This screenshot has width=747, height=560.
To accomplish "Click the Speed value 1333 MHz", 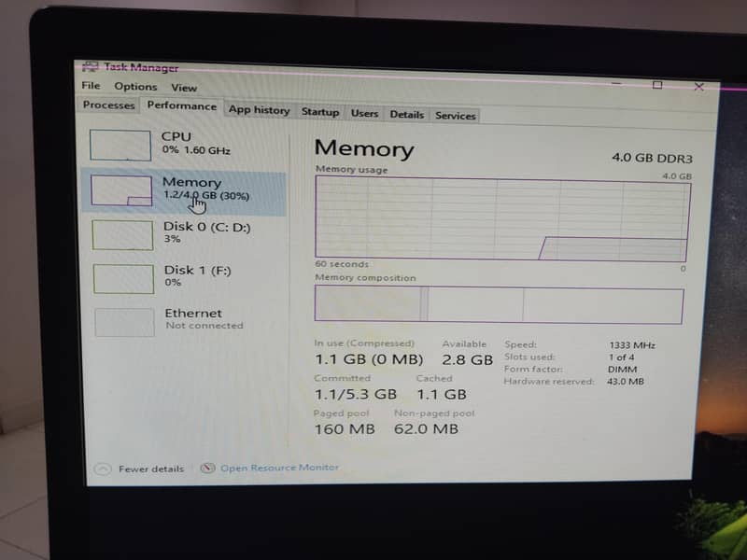I will [632, 345].
